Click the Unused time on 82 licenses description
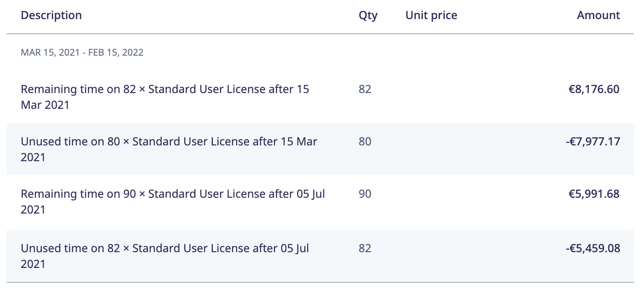The height and width of the screenshot is (290, 644). [x=165, y=256]
